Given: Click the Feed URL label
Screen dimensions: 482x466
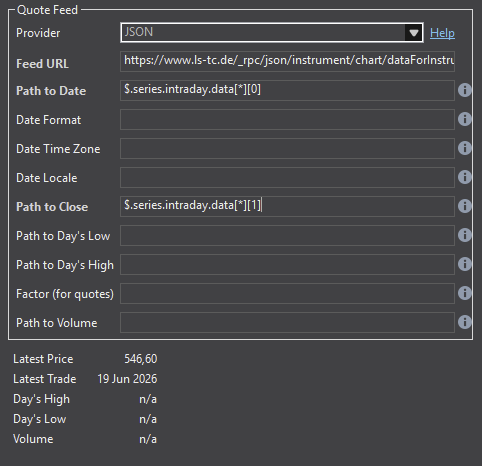Looking at the screenshot, I should (42, 64).
